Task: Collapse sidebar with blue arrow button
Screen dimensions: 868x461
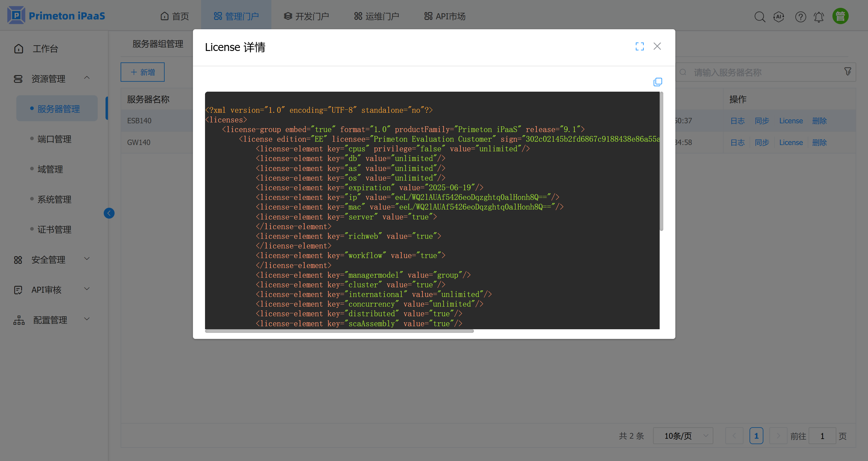Action: tap(109, 213)
